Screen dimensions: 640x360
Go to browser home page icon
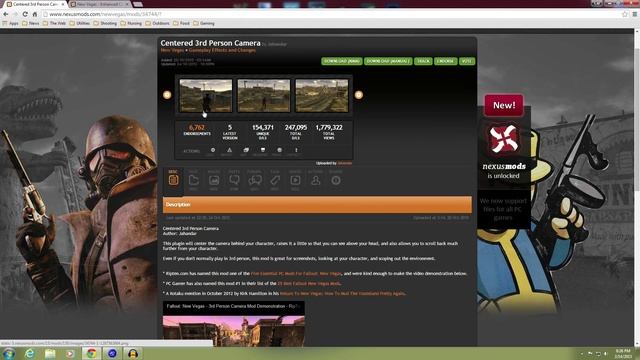[35, 14]
